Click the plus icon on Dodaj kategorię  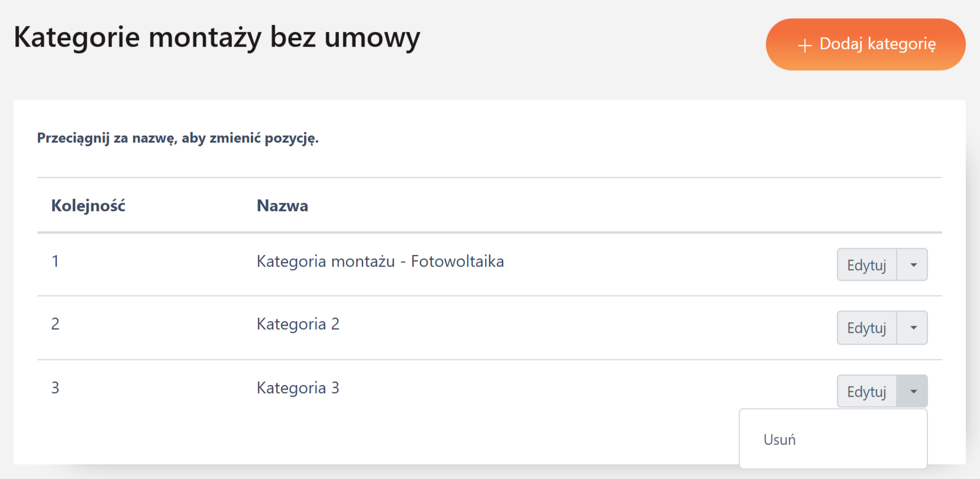[804, 46]
